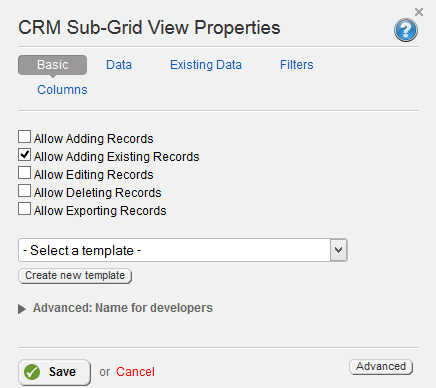Select the Columns tab
This screenshot has width=436, height=388.
tap(62, 90)
